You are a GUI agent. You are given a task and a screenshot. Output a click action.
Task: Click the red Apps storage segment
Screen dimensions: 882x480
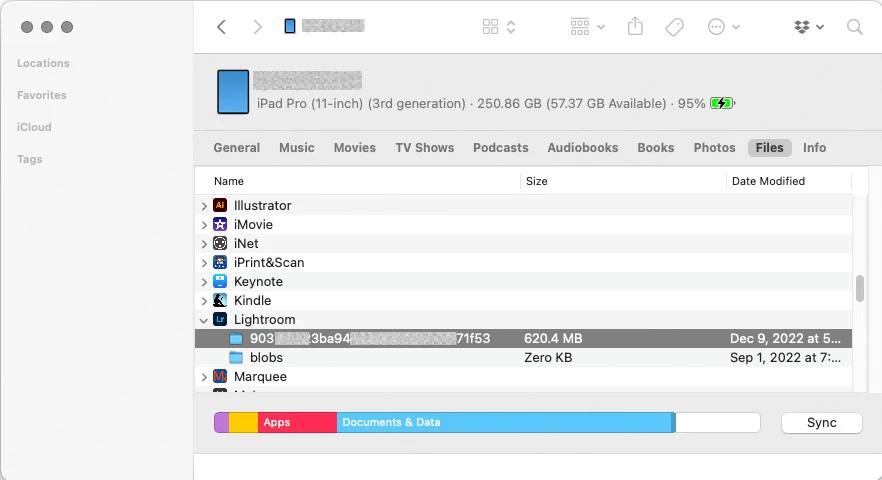pyautogui.click(x=297, y=423)
